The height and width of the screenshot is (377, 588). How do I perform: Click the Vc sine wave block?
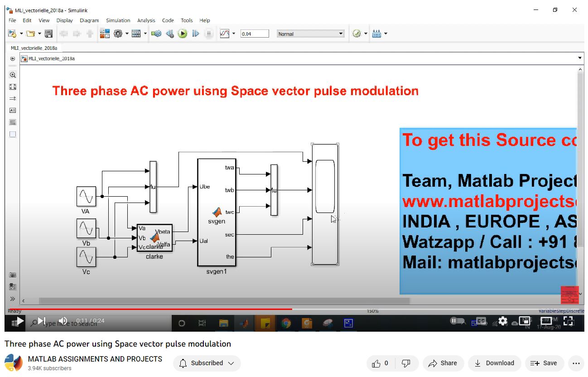coord(86,257)
